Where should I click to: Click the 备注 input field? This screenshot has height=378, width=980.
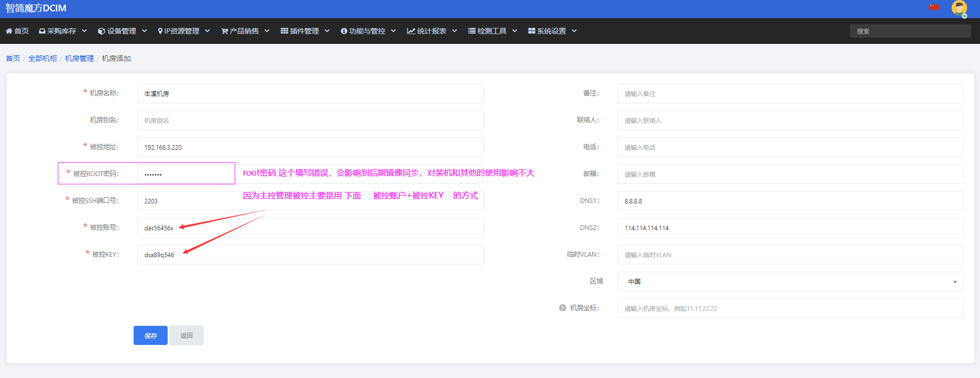pos(790,93)
